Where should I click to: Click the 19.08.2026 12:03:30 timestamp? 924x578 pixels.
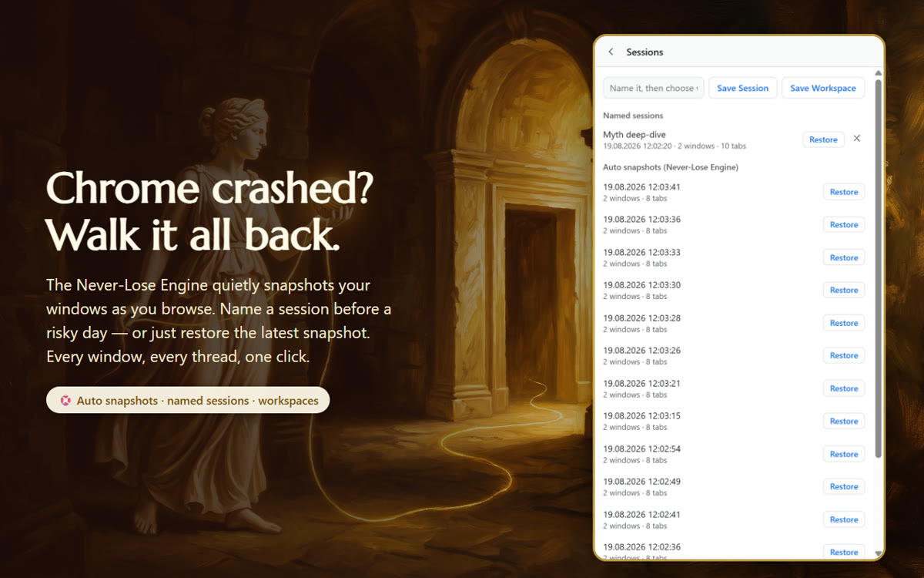point(641,285)
